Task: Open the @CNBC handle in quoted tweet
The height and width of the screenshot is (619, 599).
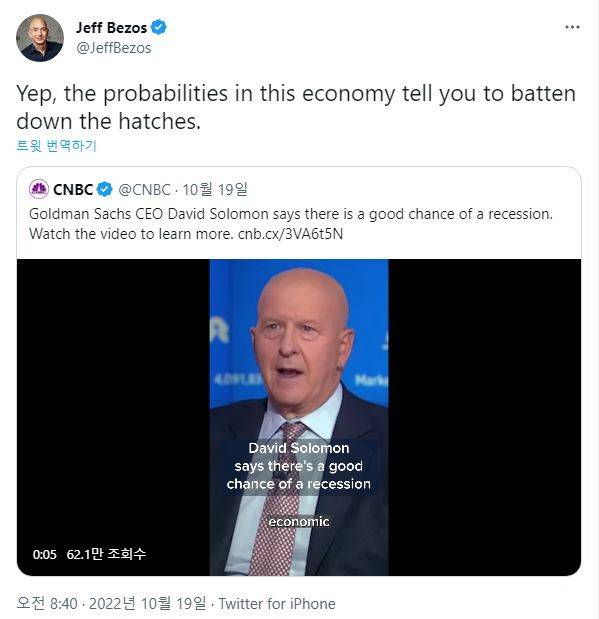Action: tap(144, 190)
